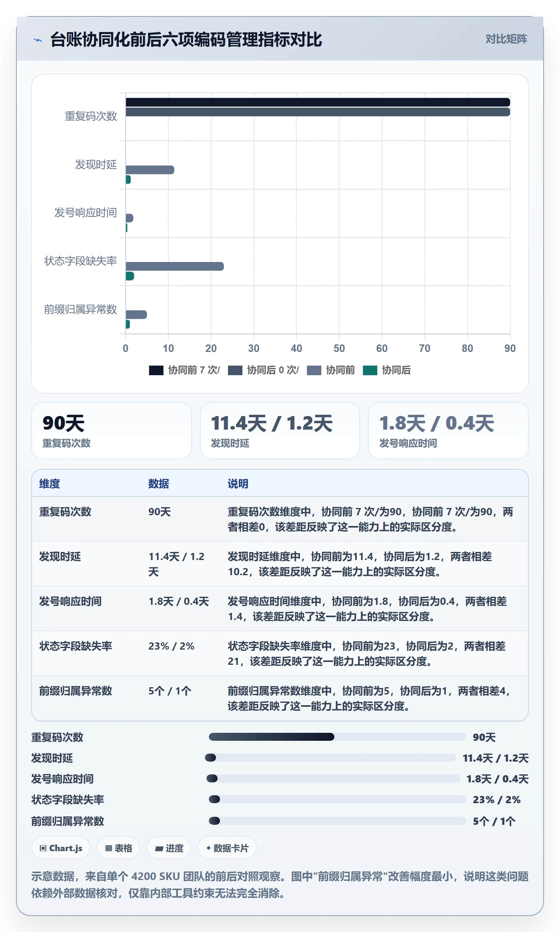560x932 pixels.
Task: Click the 维度 column header
Action: pyautogui.click(x=50, y=484)
